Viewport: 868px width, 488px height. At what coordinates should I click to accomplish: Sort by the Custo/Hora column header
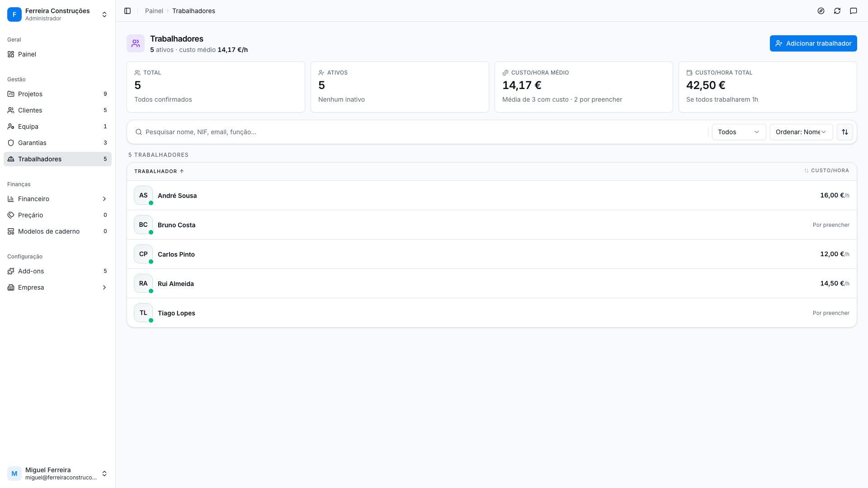pyautogui.click(x=826, y=171)
